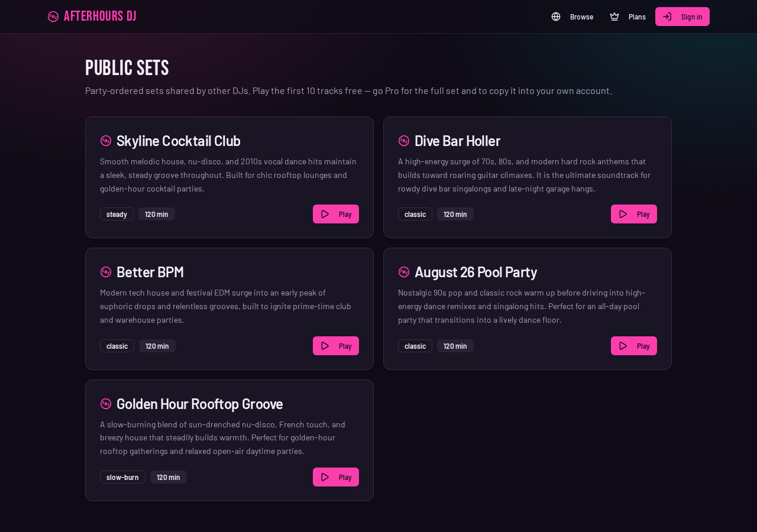Click the 'classic' tag on Dive Bar Holler
The image size is (757, 532).
pyautogui.click(x=415, y=214)
